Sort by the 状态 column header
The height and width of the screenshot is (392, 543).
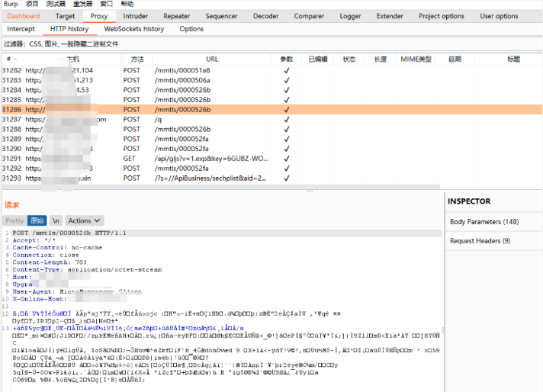349,59
